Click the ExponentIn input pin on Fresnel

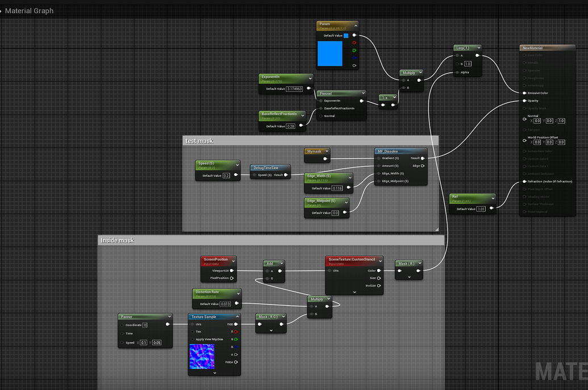coord(321,101)
